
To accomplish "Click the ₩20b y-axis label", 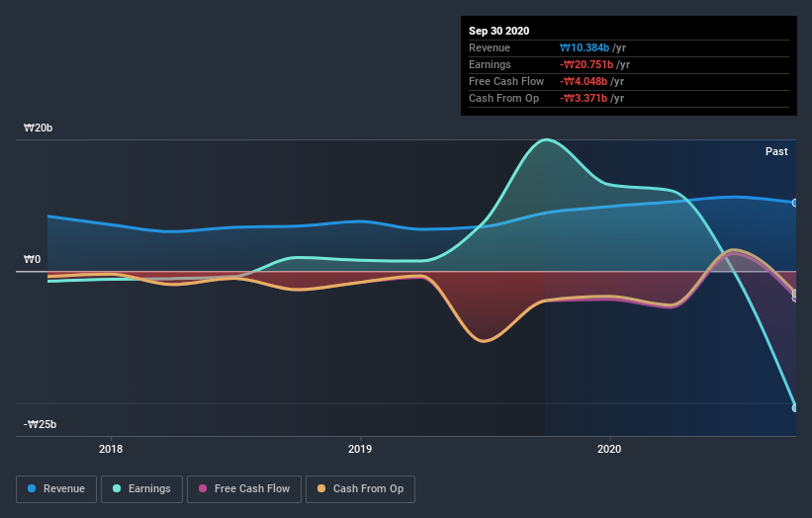I will (38, 128).
